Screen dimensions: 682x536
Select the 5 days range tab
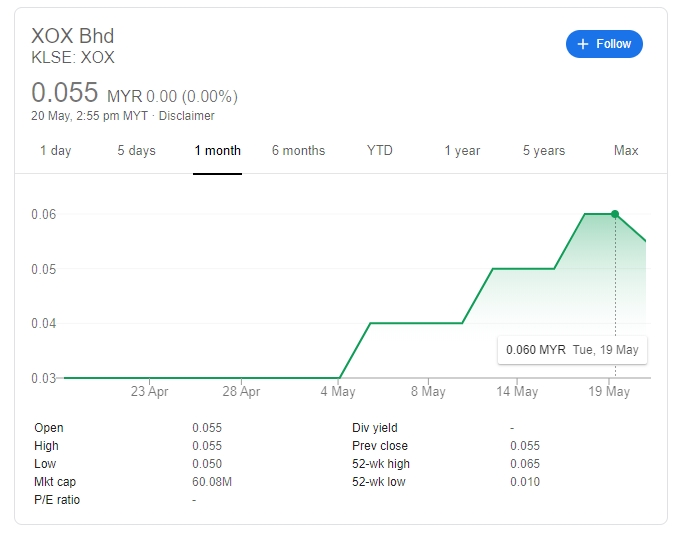(x=136, y=151)
